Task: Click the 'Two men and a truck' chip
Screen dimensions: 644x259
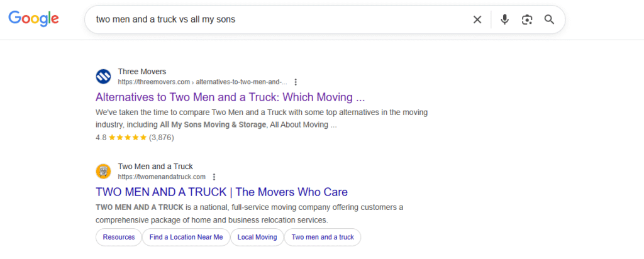Action: [x=323, y=237]
